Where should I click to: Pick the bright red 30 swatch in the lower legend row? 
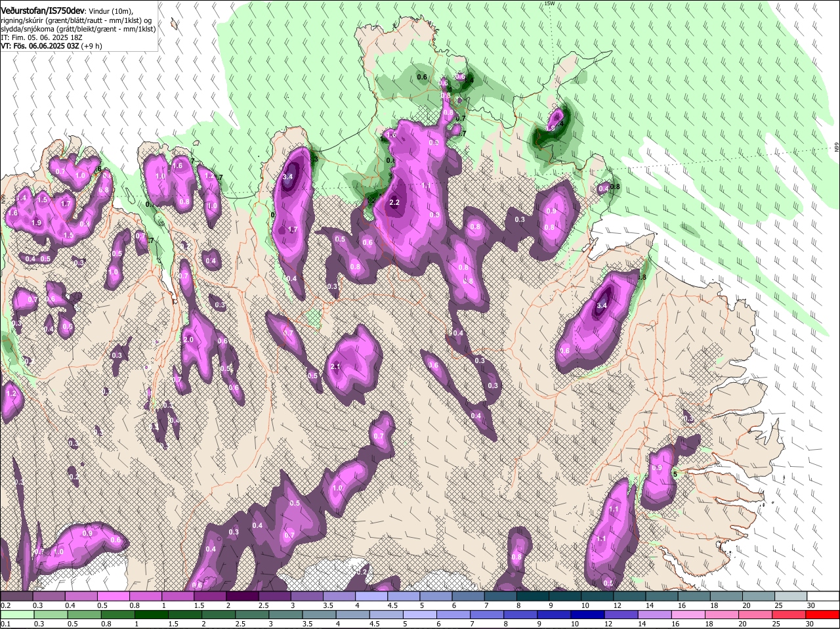tap(823, 615)
